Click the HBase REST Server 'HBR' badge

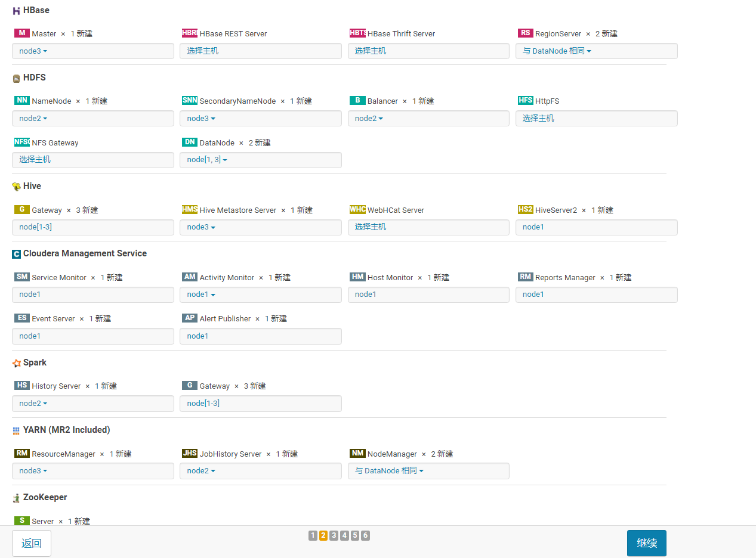coord(190,33)
